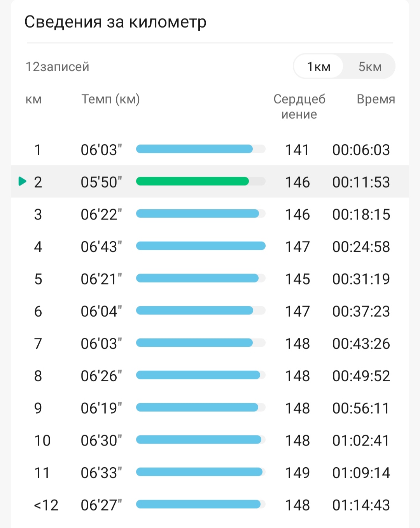Image resolution: width=420 pixels, height=528 pixels.
Task: Tap the Темп (км) column header
Action: point(110,99)
